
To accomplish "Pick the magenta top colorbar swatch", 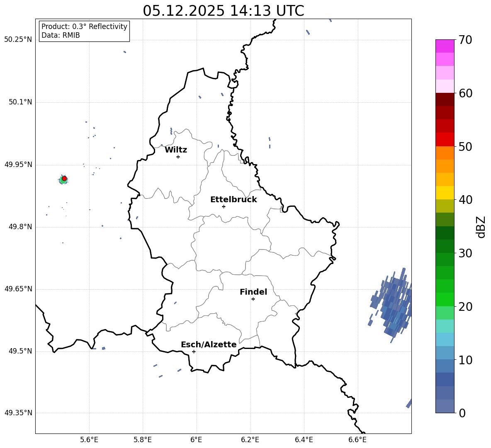I will [x=445, y=46].
